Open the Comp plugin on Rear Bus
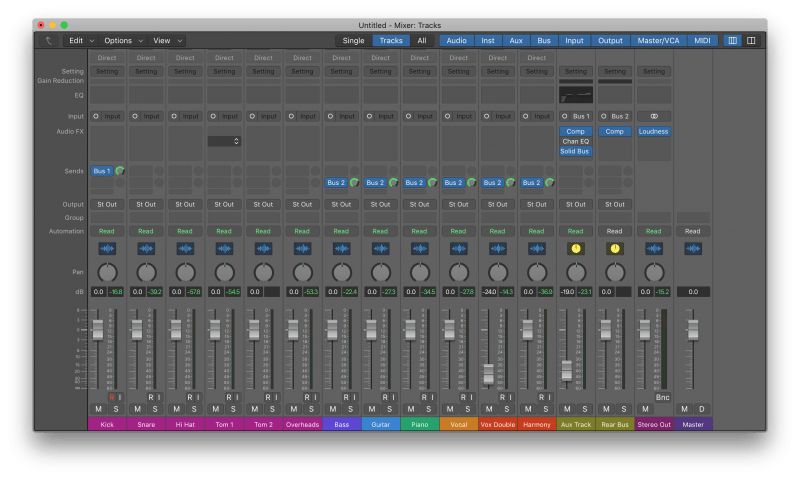Viewport: 800px width, 479px height. point(615,132)
